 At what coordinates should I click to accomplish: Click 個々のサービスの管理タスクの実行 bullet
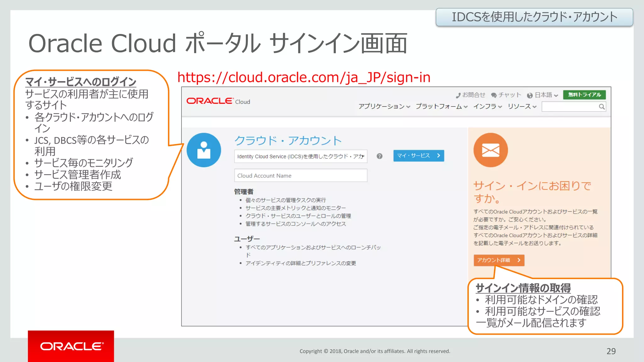pos(286,200)
